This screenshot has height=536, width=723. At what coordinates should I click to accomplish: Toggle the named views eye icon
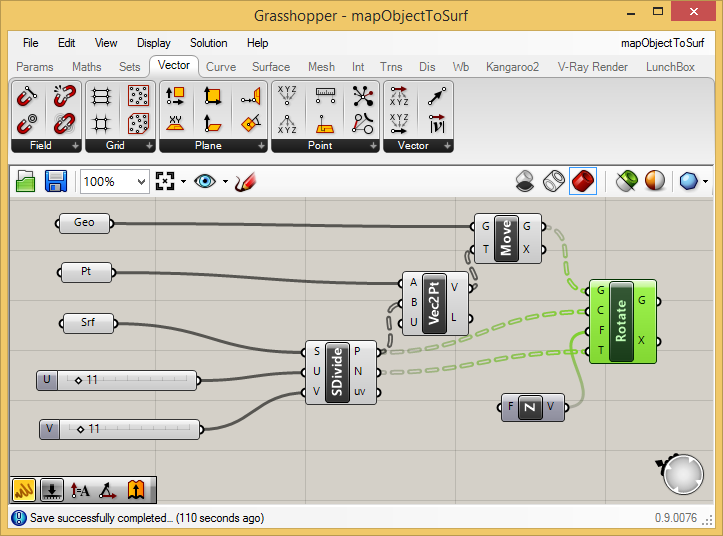tap(205, 181)
